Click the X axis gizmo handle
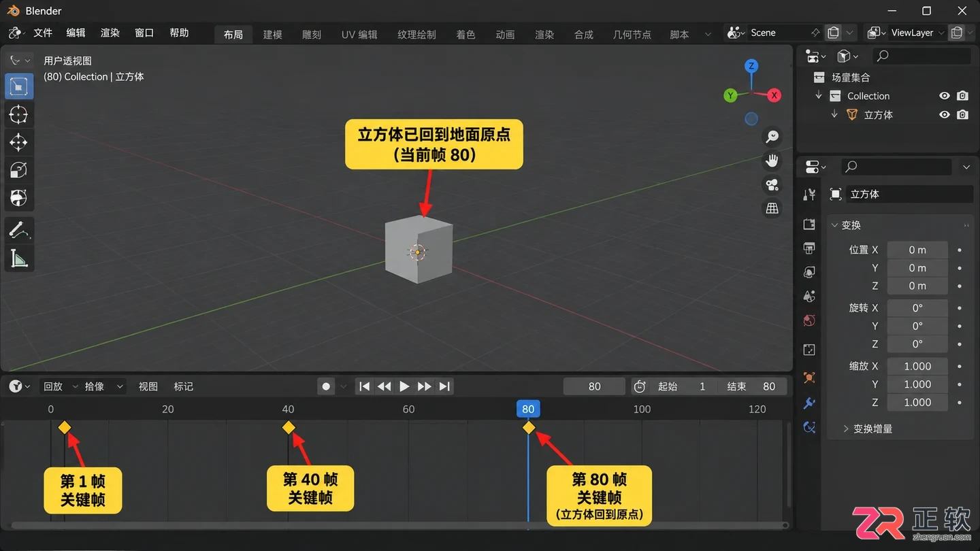The height and width of the screenshot is (551, 980). pos(774,95)
